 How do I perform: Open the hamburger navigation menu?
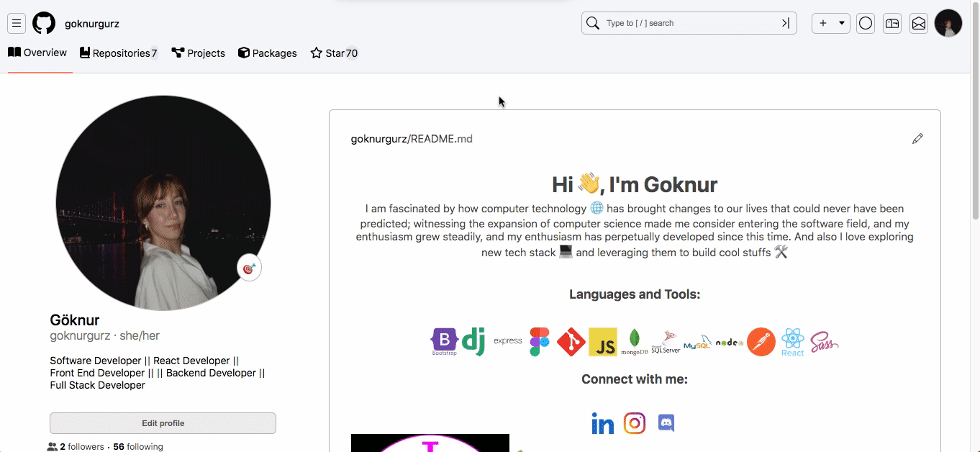coord(17,24)
